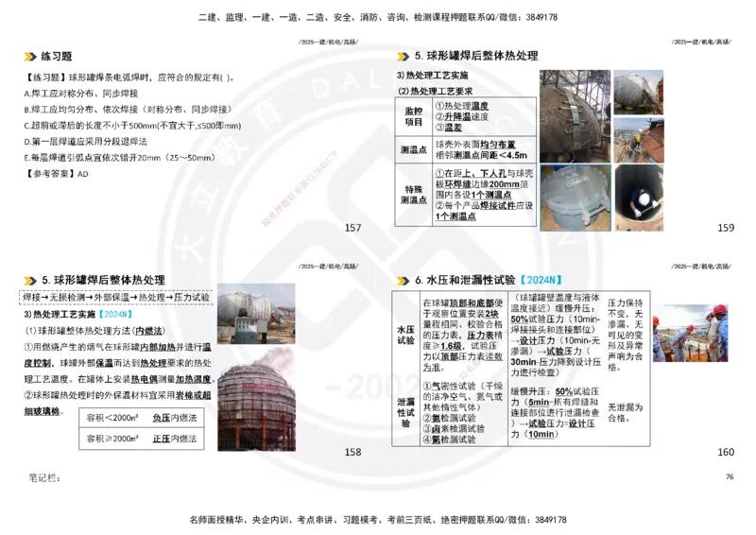
Task: Select the ①热处理温度 table entry
Action: (462, 106)
